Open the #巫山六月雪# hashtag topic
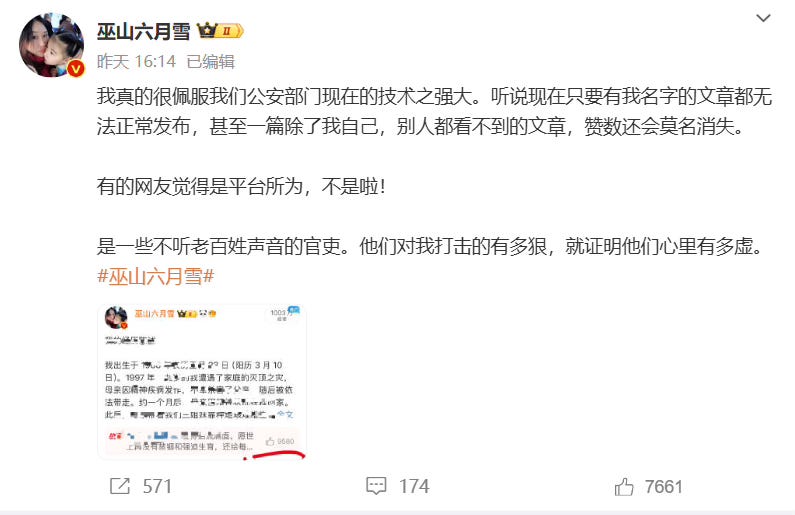 (156, 277)
